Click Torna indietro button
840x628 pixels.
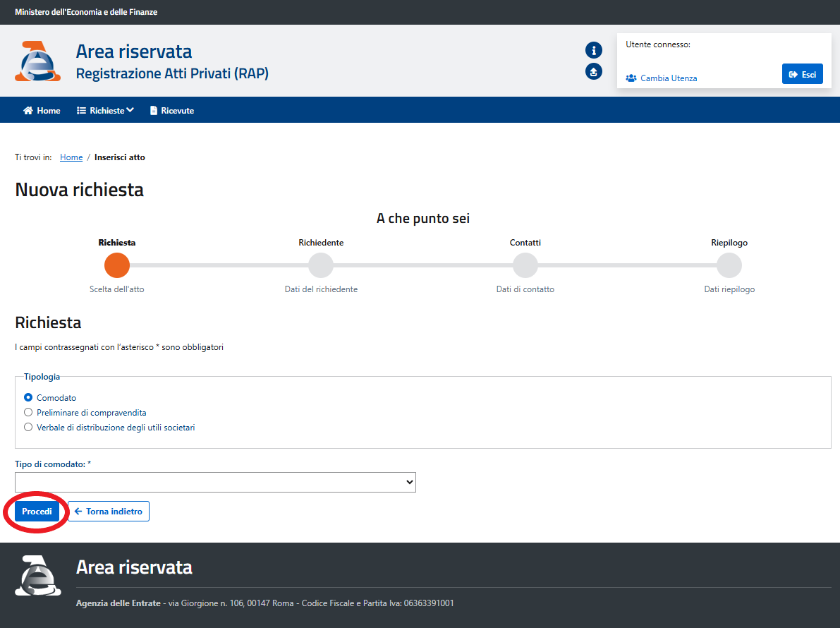tap(109, 511)
